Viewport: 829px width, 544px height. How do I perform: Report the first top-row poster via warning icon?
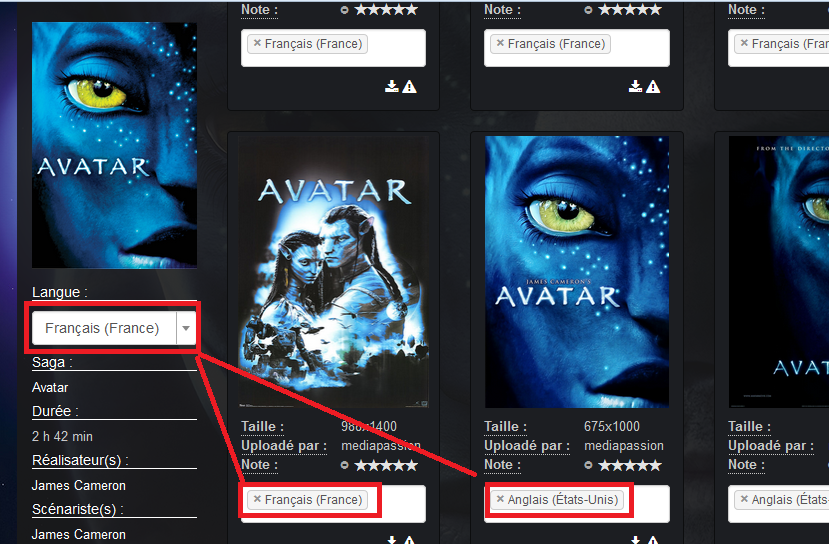(x=409, y=87)
